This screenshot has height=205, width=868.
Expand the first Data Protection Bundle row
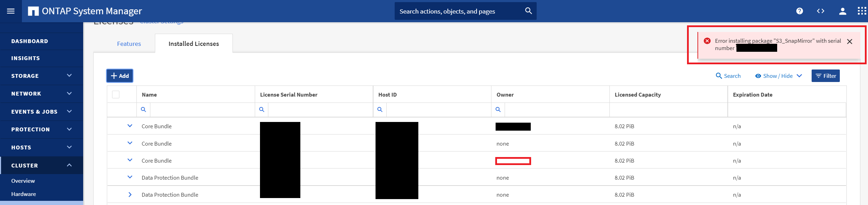(130, 177)
